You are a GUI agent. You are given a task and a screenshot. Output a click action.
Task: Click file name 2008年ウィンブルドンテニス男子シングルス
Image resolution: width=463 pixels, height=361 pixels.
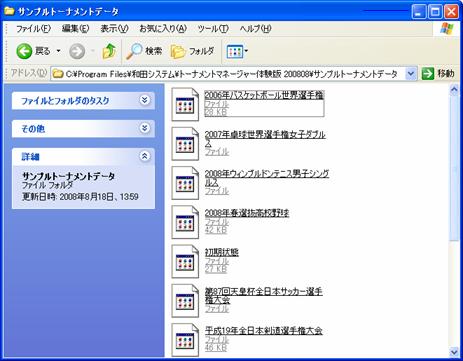coord(267,178)
